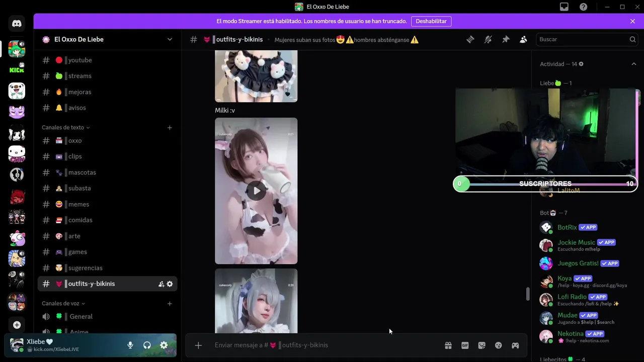The image size is (644, 362).
Task: Open Xliebe user panel profile
Action: (x=63, y=345)
